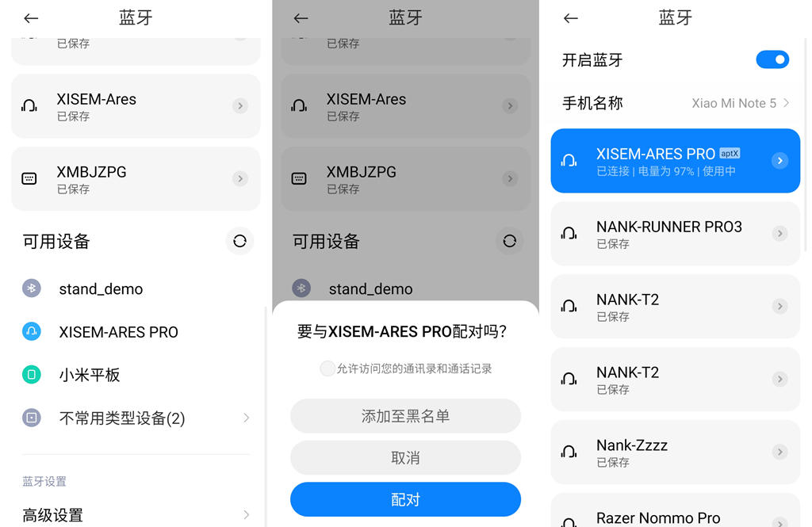The width and height of the screenshot is (812, 527).
Task: Click XISEM-Ares saved device in left screen
Action: point(136,105)
